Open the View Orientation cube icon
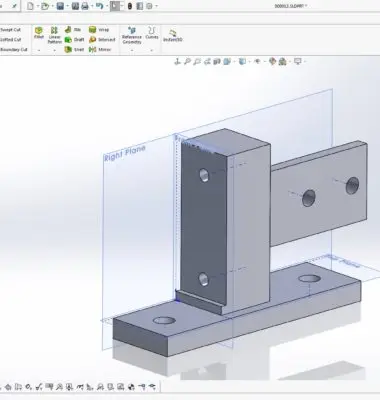This screenshot has height=400, width=380. (x=227, y=61)
